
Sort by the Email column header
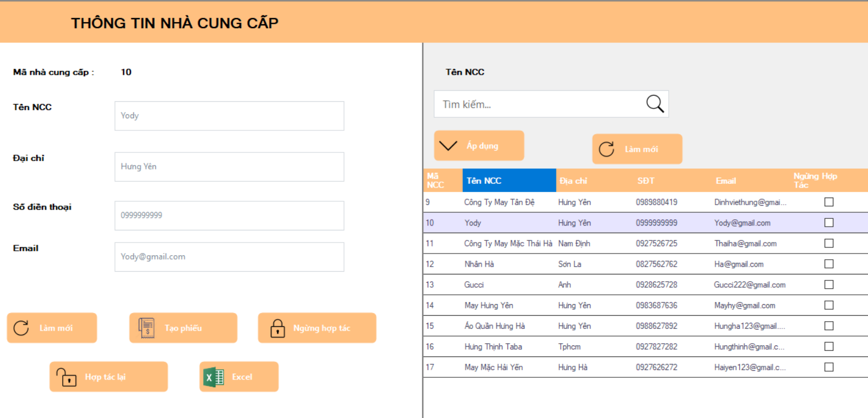click(x=751, y=180)
